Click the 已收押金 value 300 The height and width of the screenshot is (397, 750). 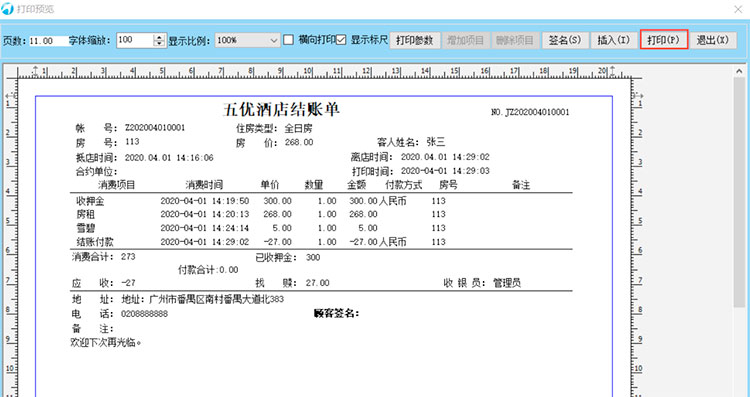pyautogui.click(x=313, y=258)
